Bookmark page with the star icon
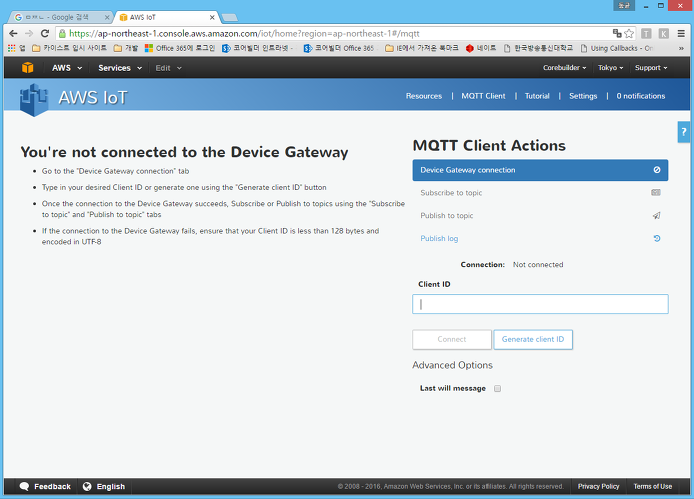Screen dimensions: 694x499 [629, 33]
